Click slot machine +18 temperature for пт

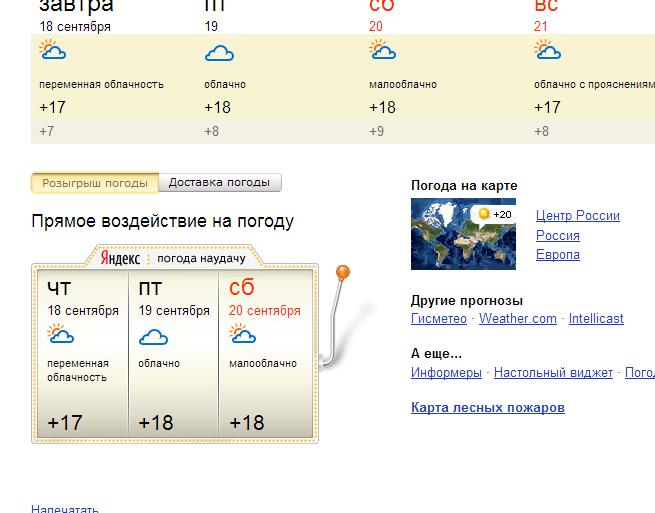(x=156, y=423)
